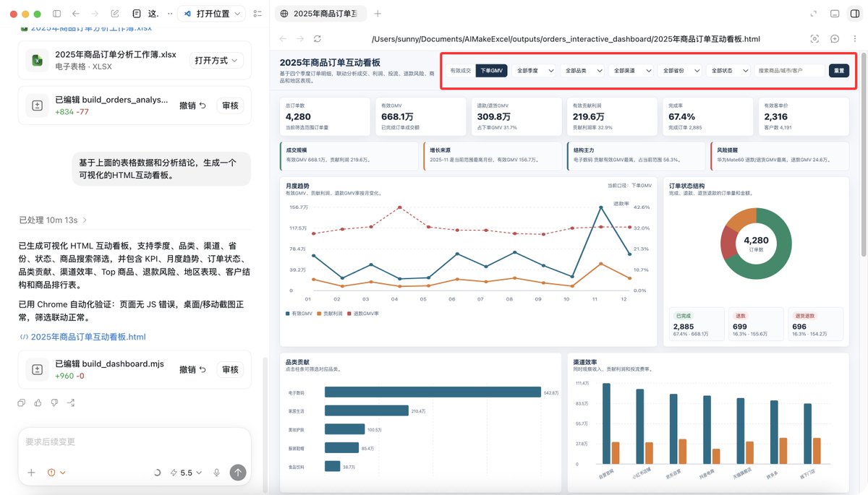Click the new chat compose icon

115,14
